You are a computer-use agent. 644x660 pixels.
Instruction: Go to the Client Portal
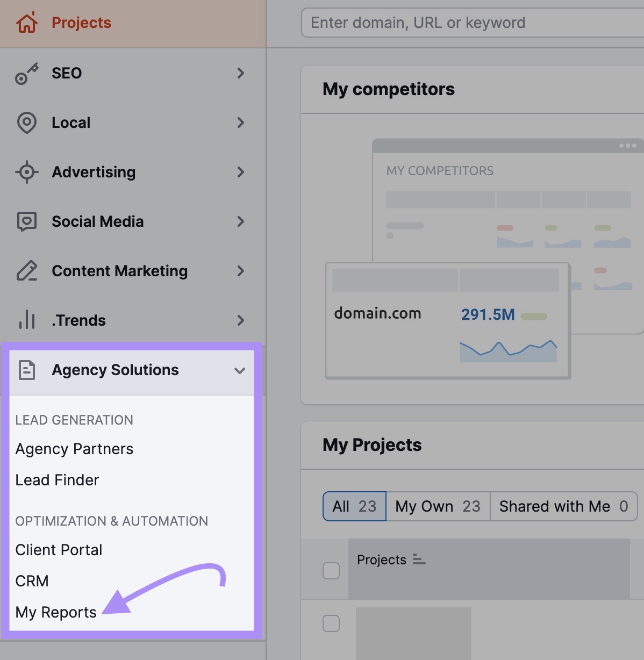coord(59,549)
